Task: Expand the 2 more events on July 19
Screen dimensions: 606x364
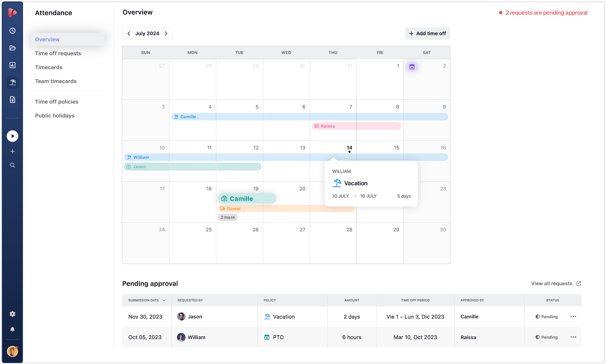Action: click(227, 217)
